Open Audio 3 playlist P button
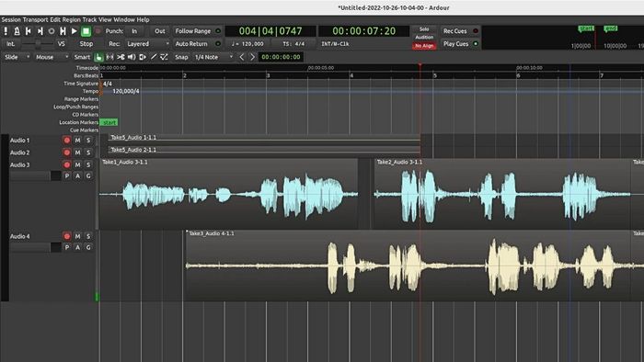 pyautogui.click(x=67, y=175)
